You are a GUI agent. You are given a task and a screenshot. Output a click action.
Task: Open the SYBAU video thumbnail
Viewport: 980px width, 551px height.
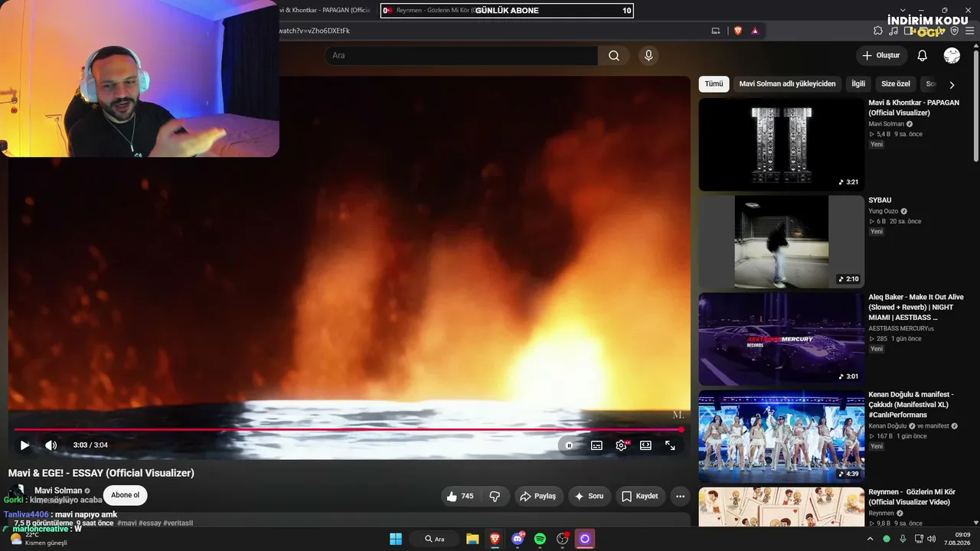click(x=782, y=242)
